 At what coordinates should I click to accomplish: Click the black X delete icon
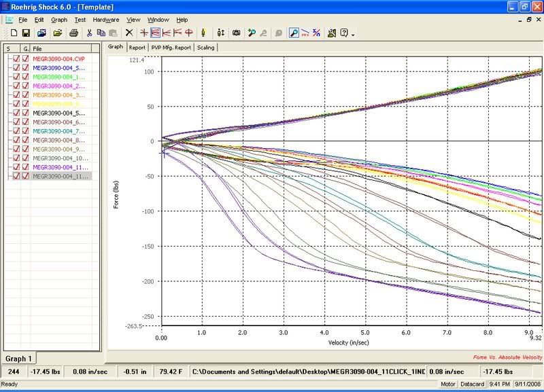(x=129, y=33)
